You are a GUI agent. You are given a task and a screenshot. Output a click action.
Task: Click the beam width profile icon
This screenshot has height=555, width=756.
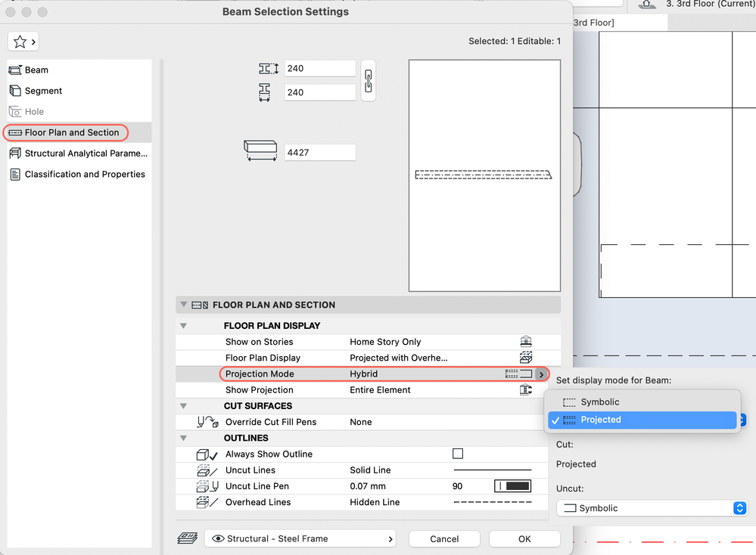click(264, 92)
